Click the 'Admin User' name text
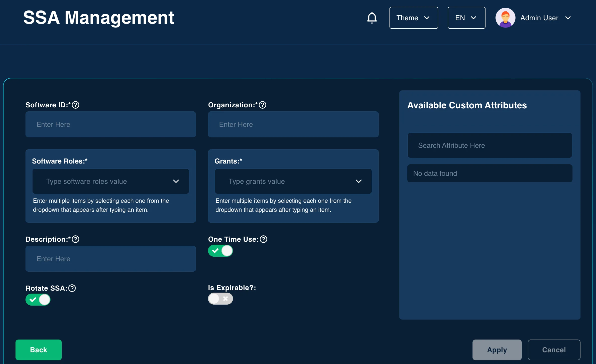Viewport: 596px width, 364px height. coord(539,18)
